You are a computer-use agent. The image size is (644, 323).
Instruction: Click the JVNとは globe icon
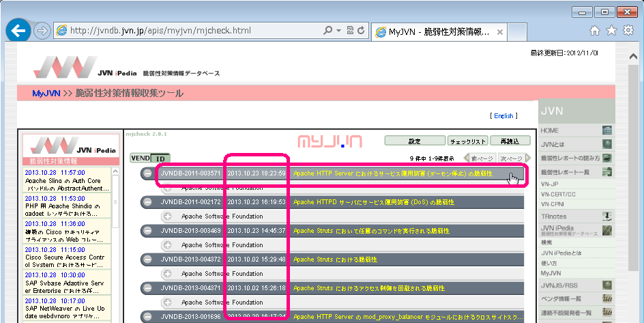tap(607, 144)
